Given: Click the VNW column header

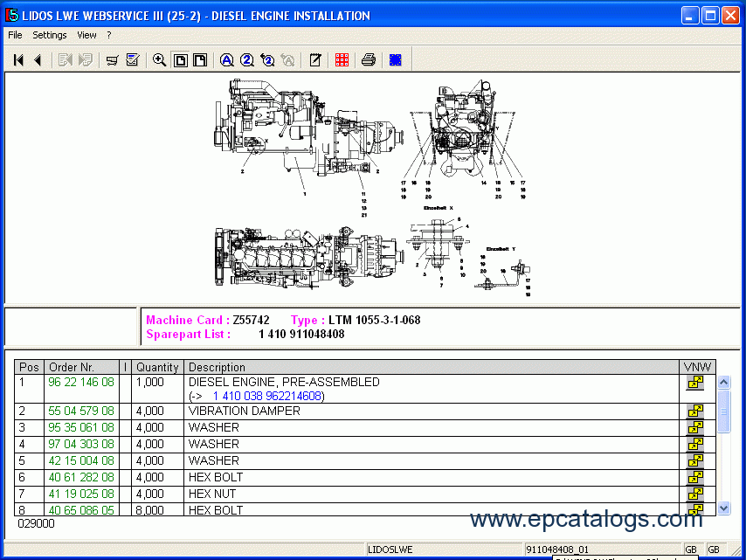Looking at the screenshot, I should pyautogui.click(x=697, y=367).
